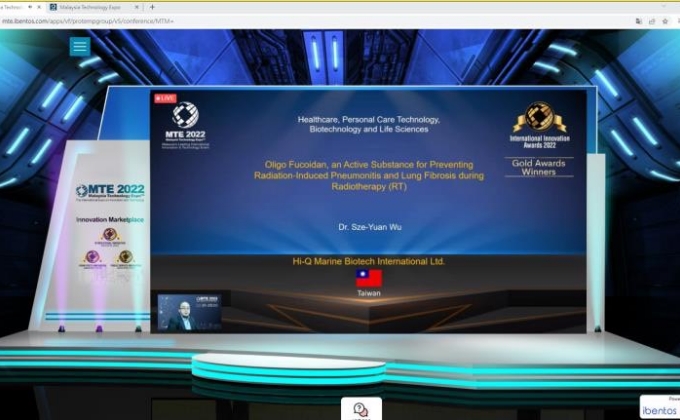Click 'Hi-Q Marine Biotech International Ltd.' text
The image size is (680, 420).
point(369,261)
